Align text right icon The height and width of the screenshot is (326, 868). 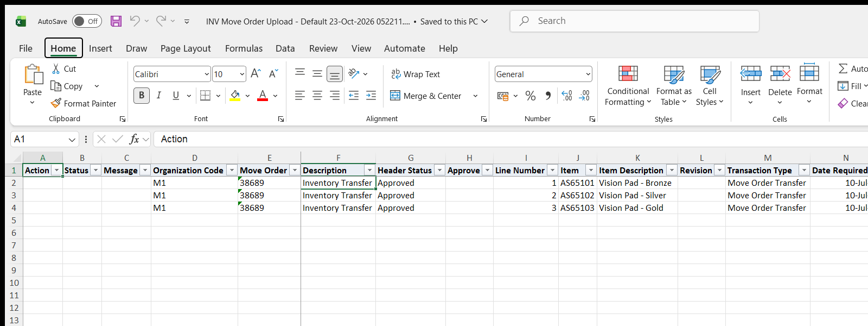[335, 96]
